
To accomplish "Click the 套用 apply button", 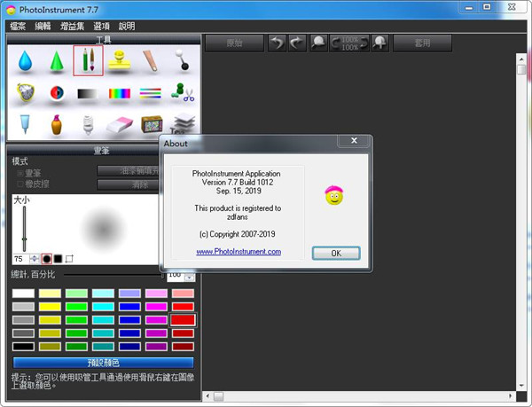I will [x=422, y=43].
